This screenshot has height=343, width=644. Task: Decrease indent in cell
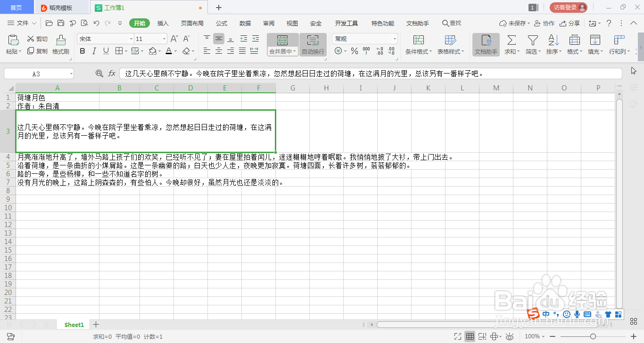click(243, 39)
